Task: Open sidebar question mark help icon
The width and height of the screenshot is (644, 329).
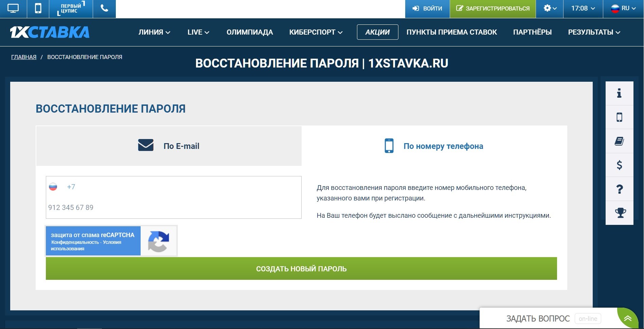Action: [x=619, y=189]
